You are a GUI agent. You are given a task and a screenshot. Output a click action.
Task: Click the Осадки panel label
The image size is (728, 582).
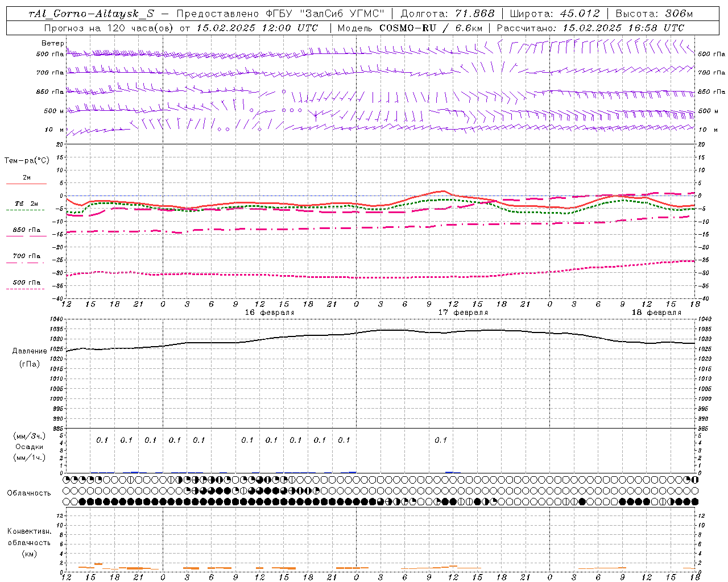pyautogui.click(x=30, y=447)
